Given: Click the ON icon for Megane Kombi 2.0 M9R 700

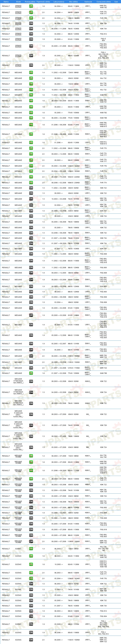Looking at the screenshot, I should pyautogui.click(x=31, y=541).
